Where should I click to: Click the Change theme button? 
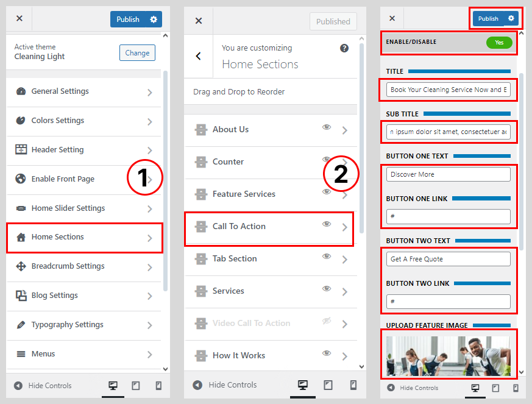(137, 53)
